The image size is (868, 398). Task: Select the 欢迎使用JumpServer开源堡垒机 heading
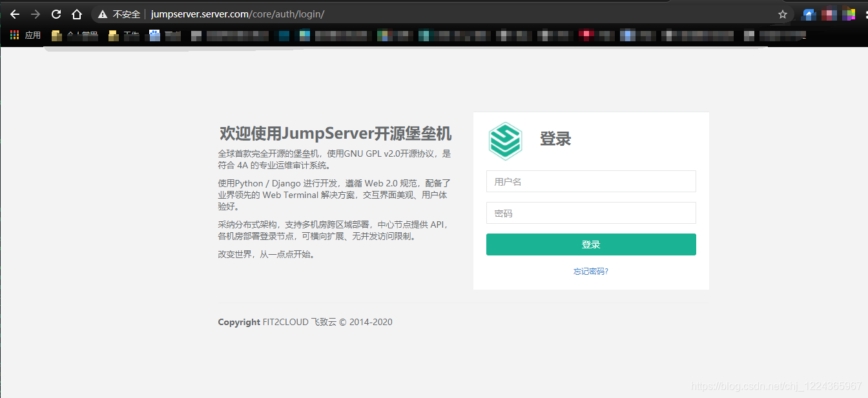tap(335, 134)
